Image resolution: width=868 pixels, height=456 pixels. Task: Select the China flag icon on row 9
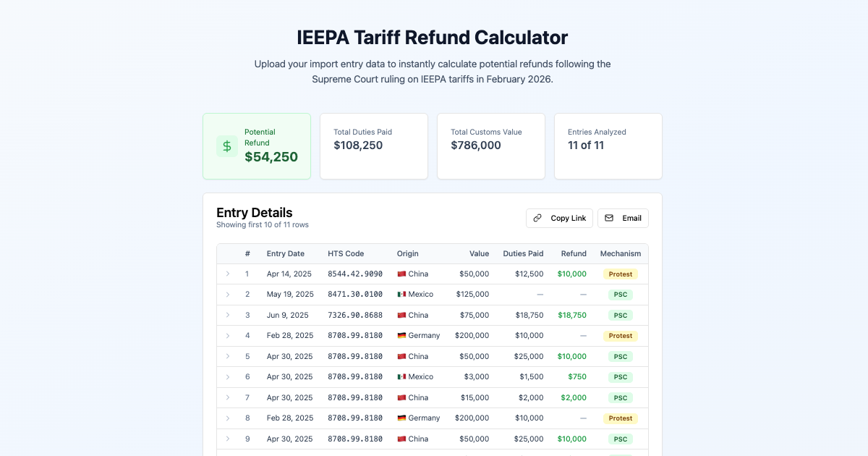pos(400,439)
